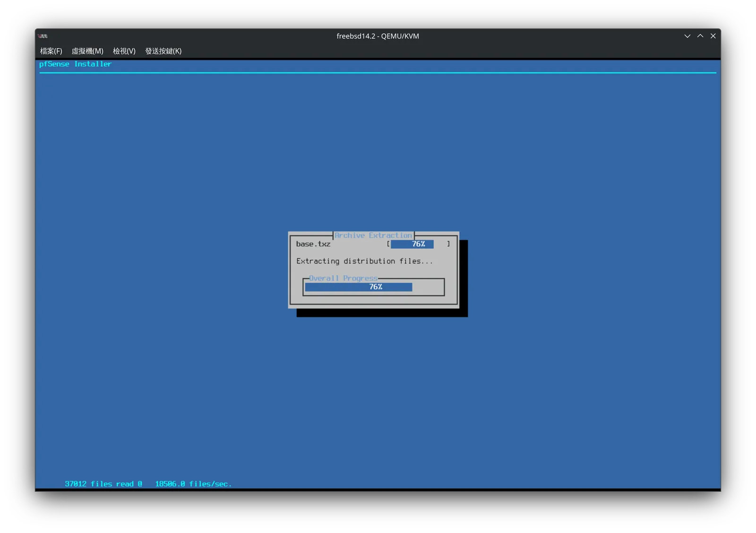This screenshot has height=533, width=756.
Task: Click the '18506.0 files/sec.' status text
Action: click(193, 484)
